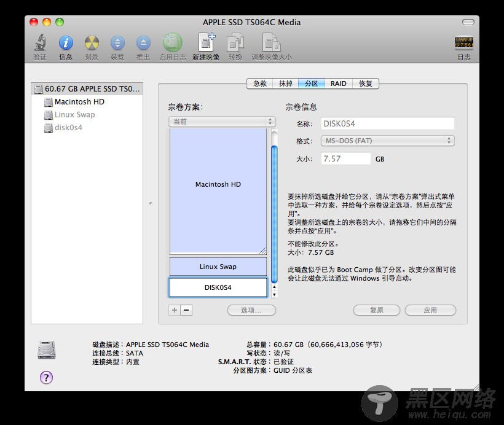Switch to the Restore (恢复) tab

pos(366,84)
